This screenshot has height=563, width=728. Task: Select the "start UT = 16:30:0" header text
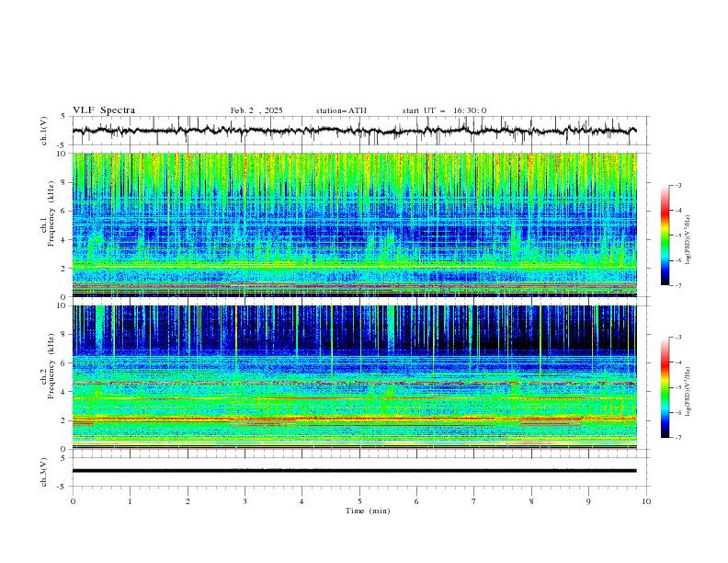tap(444, 110)
